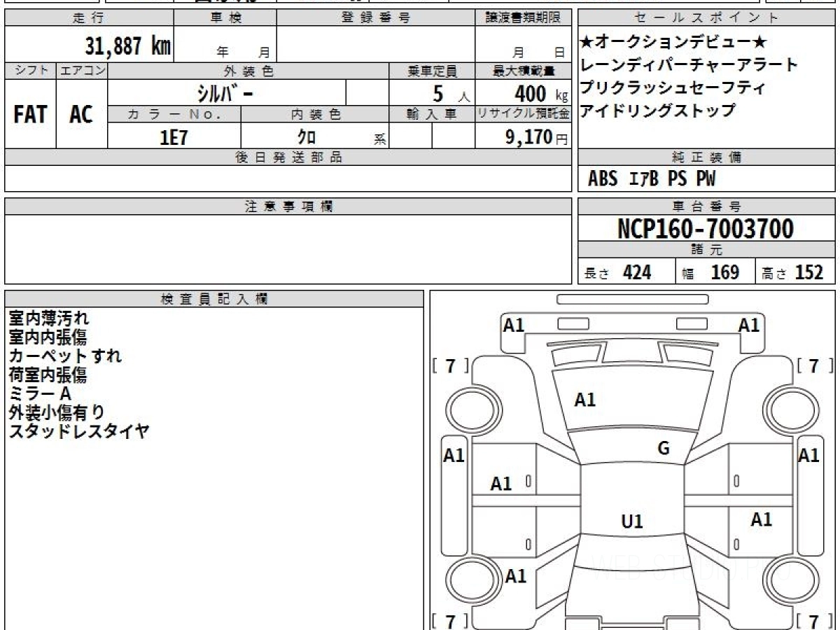840x630 pixels.
Task: Select the 幅 169 width value
Action: click(x=710, y=272)
